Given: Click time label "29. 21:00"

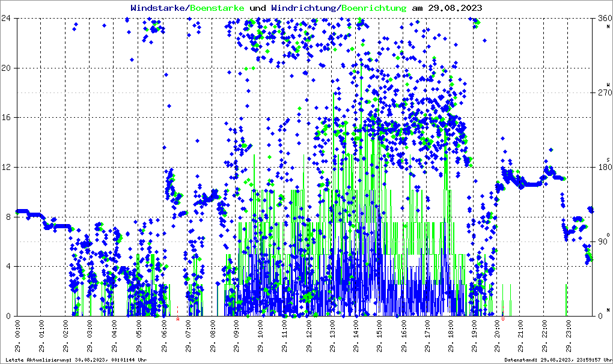Looking at the screenshot, I should click(x=520, y=336).
